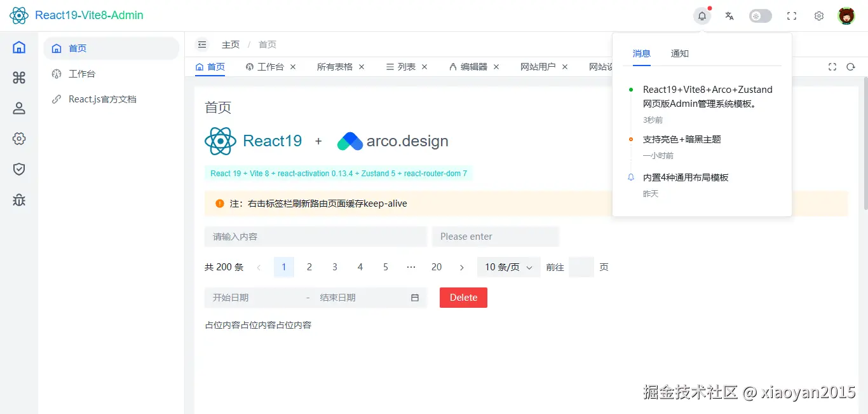Click the large React19 logo
This screenshot has height=414, width=868.
click(x=254, y=141)
